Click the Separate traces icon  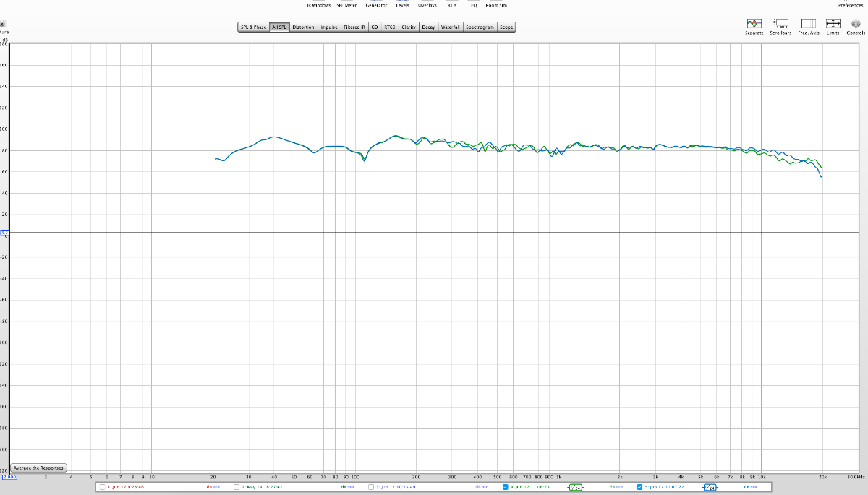[x=754, y=24]
